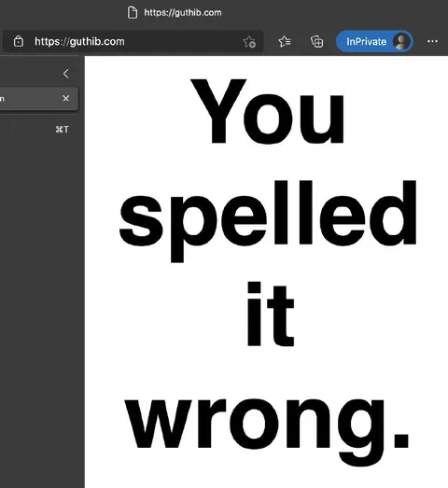Click the word 'wrong.' on the page
Screen dimensions: 448x488
coord(267,432)
